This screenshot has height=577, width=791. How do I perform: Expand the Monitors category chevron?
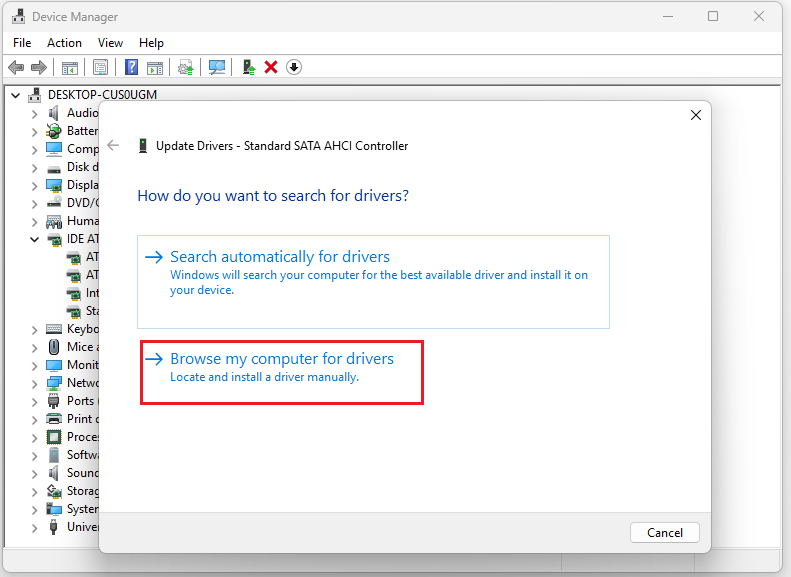coord(34,366)
